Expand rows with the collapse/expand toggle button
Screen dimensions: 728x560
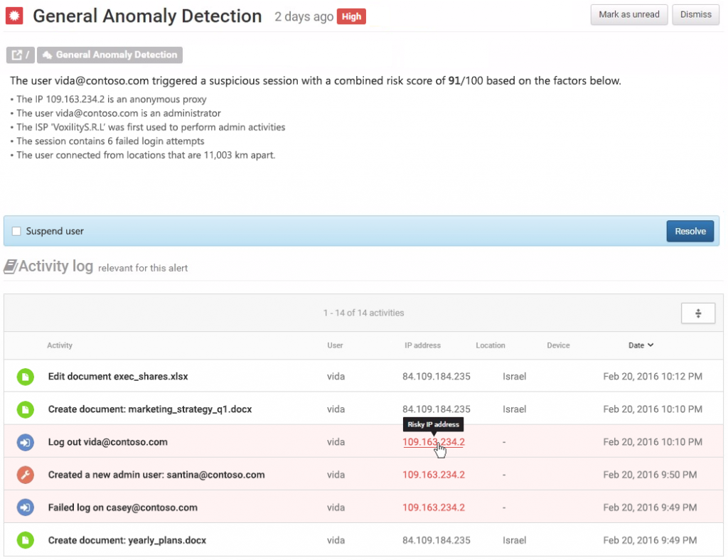[697, 313]
